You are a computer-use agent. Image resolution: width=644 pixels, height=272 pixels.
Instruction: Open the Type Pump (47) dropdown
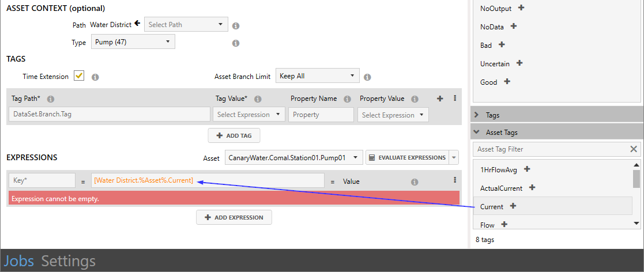pyautogui.click(x=133, y=42)
